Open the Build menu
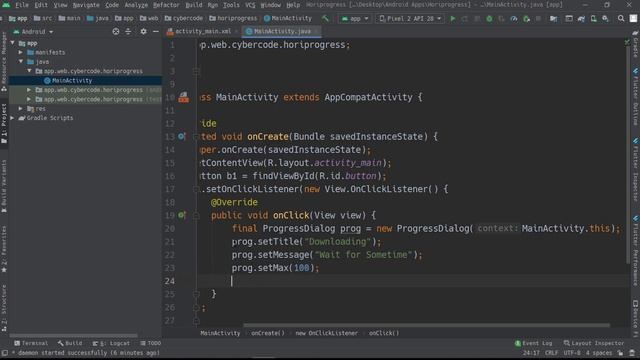The width and height of the screenshot is (640, 360). point(193,5)
